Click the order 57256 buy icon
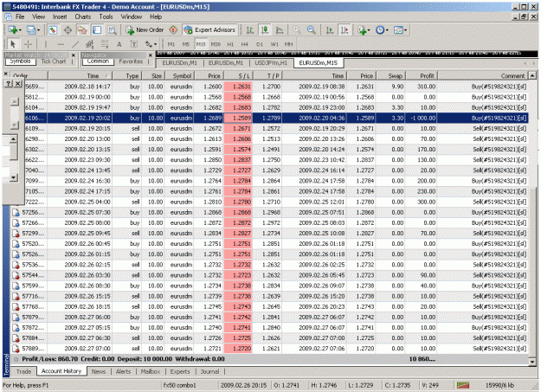Screen dimensions: 541x392 (x=16, y=213)
